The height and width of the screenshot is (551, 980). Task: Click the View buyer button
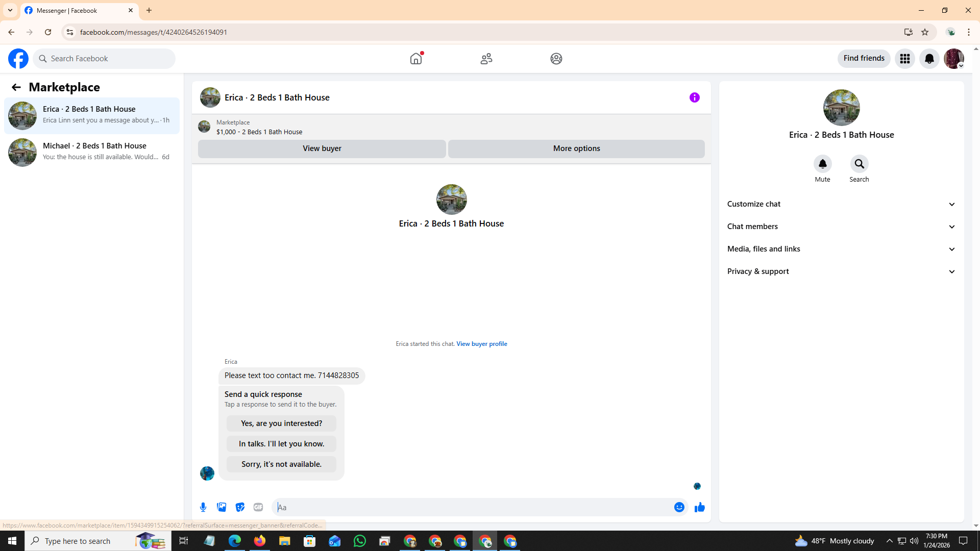(x=322, y=148)
